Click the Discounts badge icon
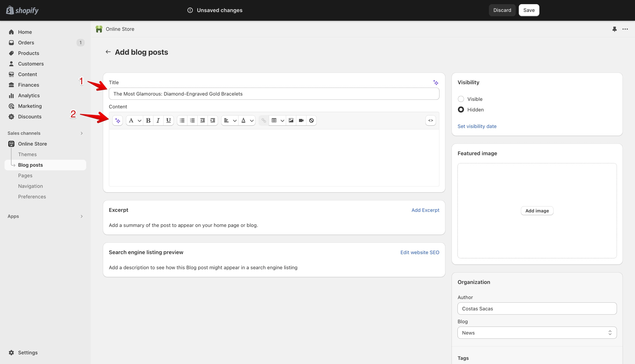 11,116
